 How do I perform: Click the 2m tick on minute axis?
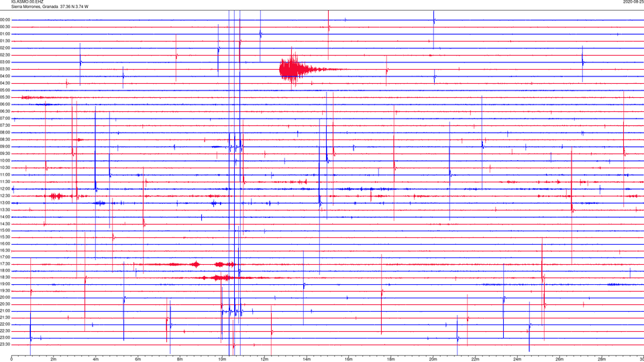(54, 359)
